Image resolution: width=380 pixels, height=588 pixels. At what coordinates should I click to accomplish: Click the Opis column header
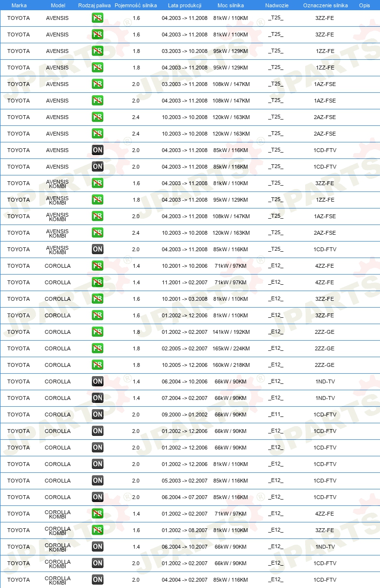(x=364, y=5)
